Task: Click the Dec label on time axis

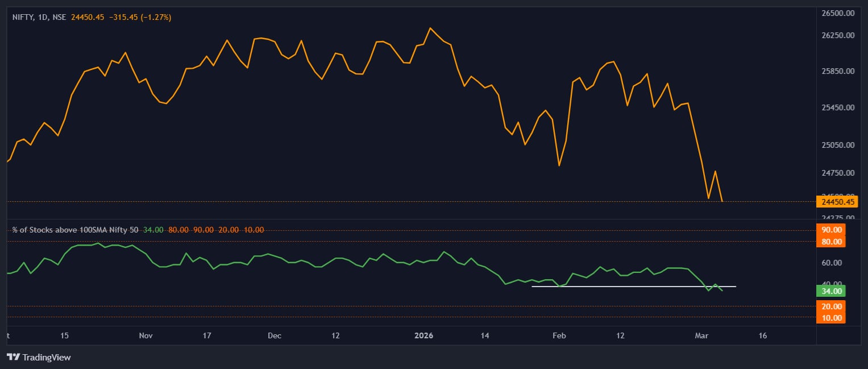Action: click(x=275, y=335)
